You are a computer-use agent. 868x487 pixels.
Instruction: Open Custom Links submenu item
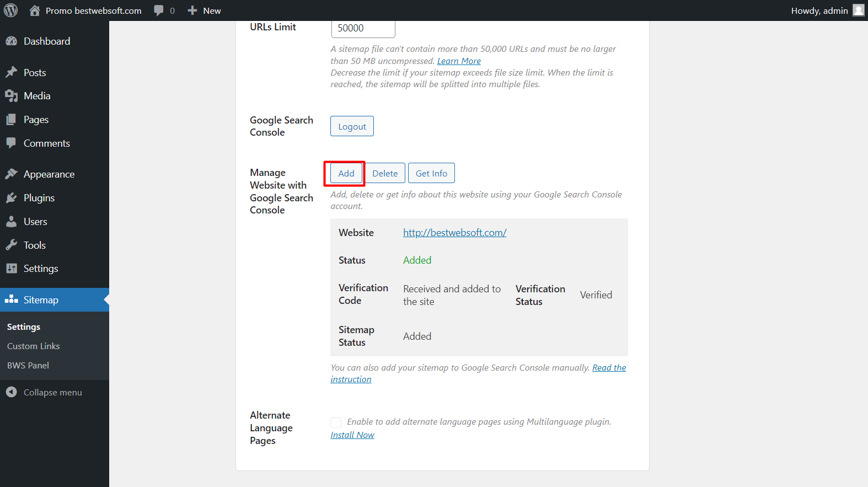click(x=34, y=346)
